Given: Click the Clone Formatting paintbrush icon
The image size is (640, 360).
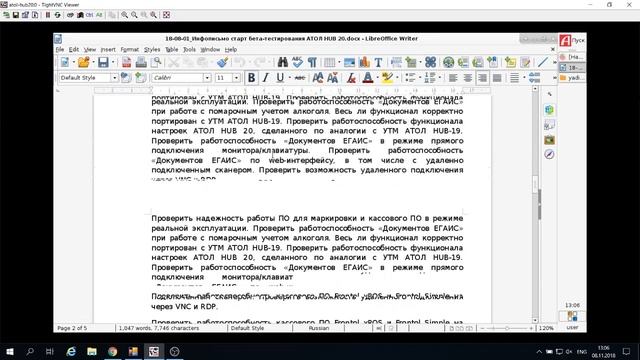Looking at the screenshot, I should tap(222, 62).
